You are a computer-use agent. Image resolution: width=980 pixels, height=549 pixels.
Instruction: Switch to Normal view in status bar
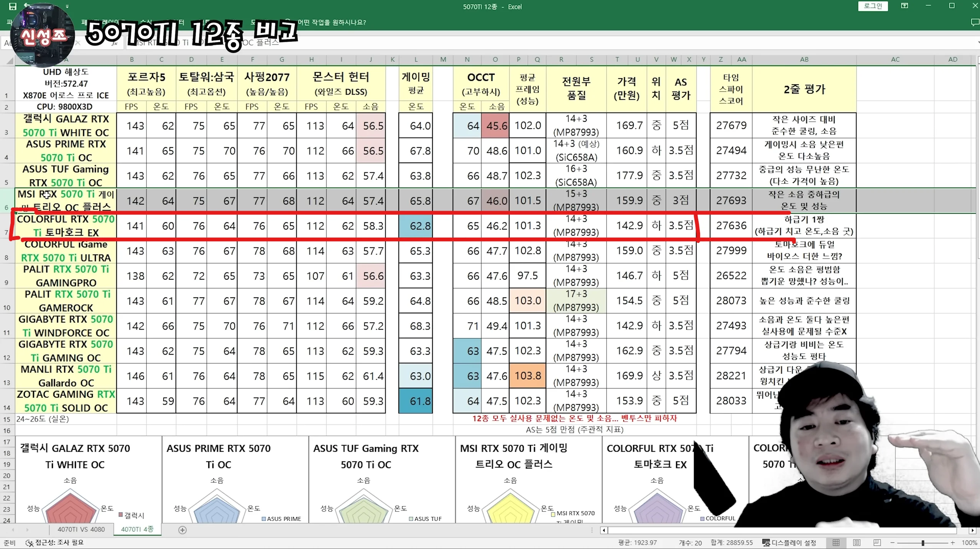(x=836, y=542)
